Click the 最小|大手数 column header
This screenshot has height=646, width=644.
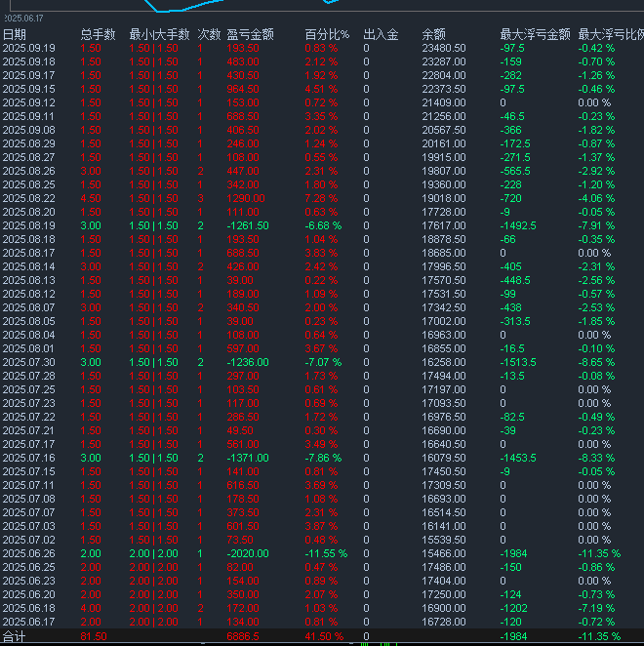(x=156, y=34)
